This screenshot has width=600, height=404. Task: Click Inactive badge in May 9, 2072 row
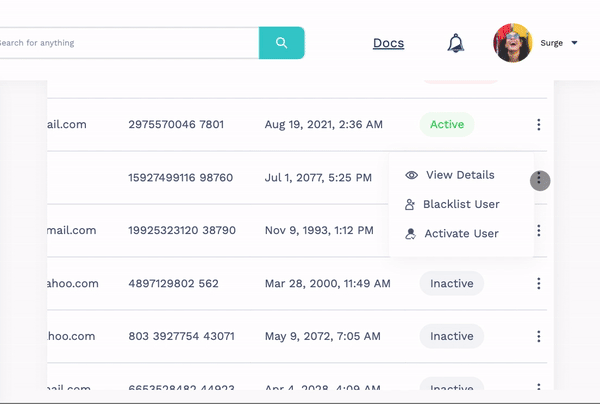(451, 337)
